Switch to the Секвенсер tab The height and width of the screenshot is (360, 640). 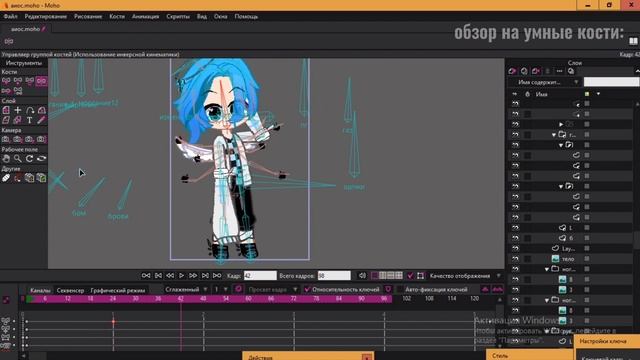(x=70, y=290)
